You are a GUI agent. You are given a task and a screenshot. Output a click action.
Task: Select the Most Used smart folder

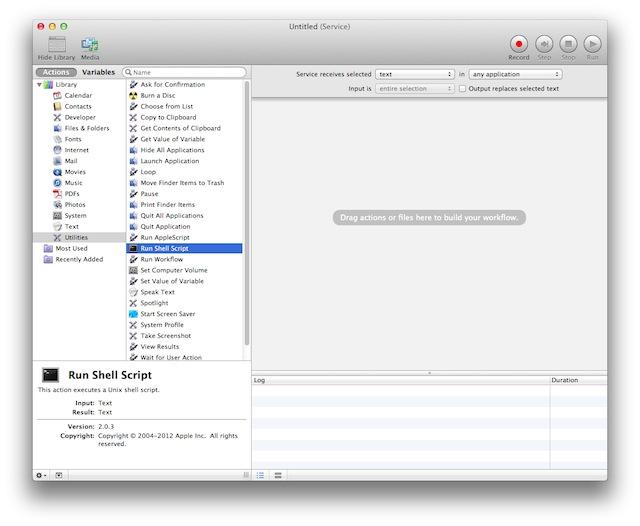point(71,248)
